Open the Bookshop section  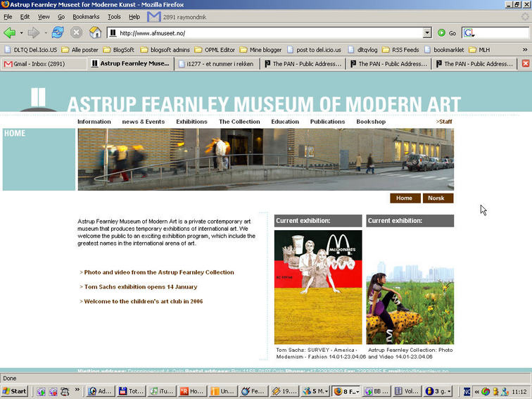(x=371, y=122)
